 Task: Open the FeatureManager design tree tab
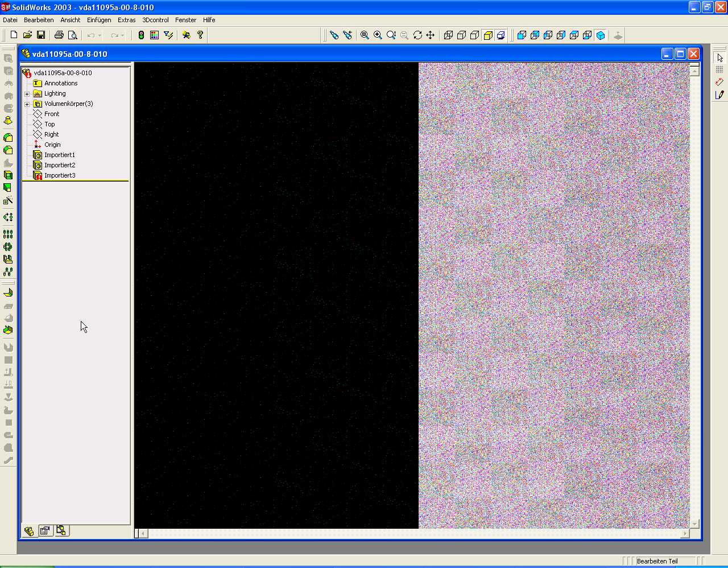(x=29, y=531)
